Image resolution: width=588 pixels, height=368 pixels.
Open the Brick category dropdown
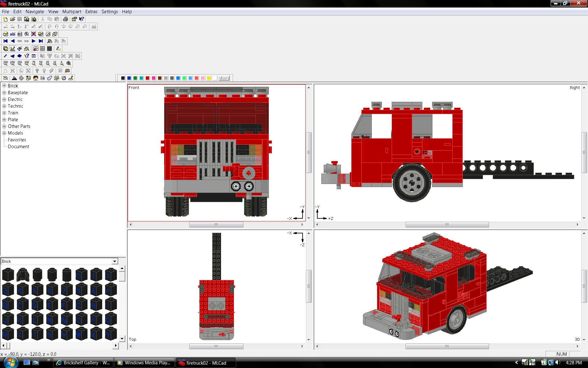click(x=115, y=261)
